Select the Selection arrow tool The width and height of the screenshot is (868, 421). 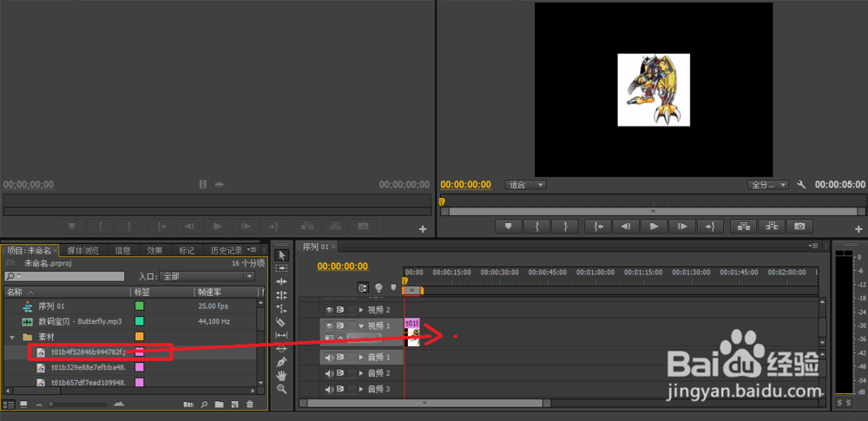pos(282,255)
